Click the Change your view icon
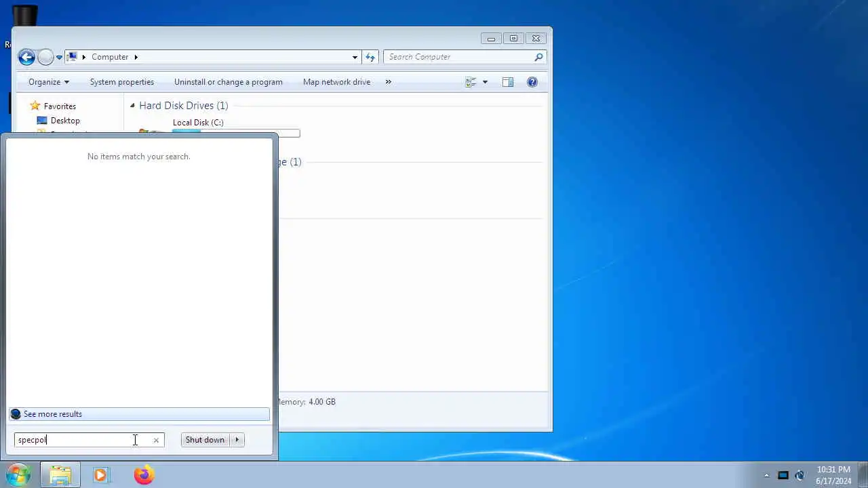 coord(471,82)
